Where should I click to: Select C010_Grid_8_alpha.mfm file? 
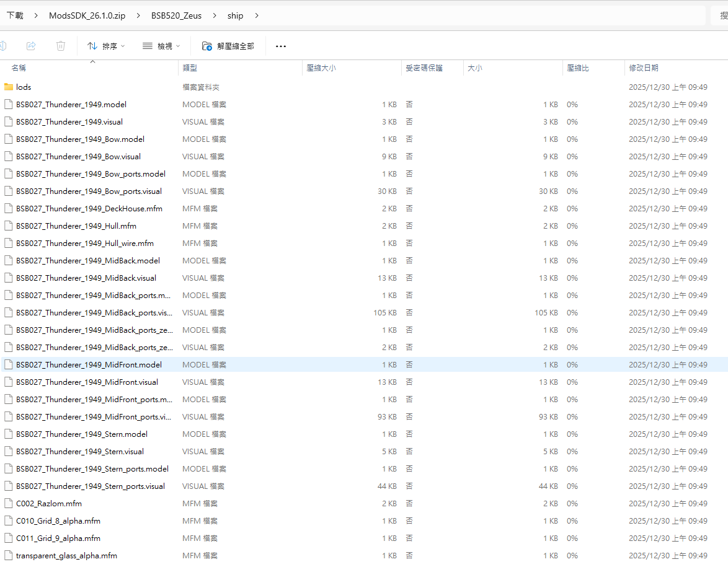(58, 521)
